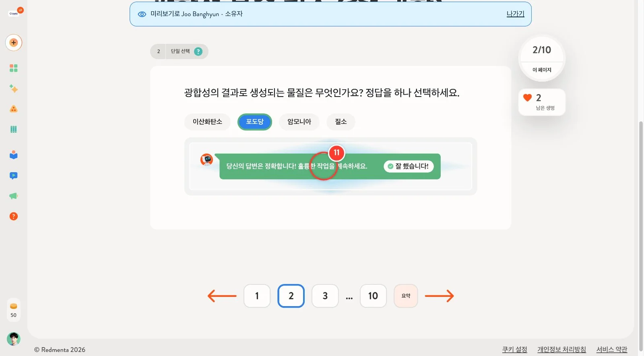Click the robot avatar in feedback box

(207, 160)
